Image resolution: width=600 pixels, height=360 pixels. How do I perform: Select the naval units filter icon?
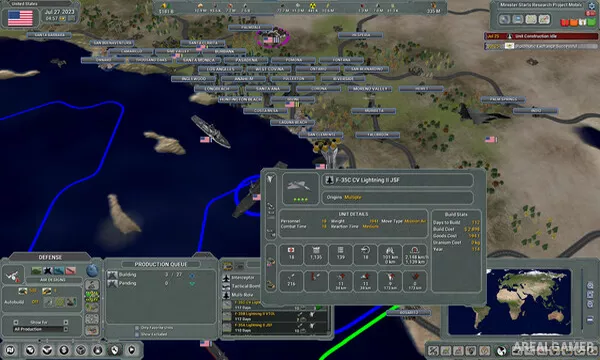point(59,271)
